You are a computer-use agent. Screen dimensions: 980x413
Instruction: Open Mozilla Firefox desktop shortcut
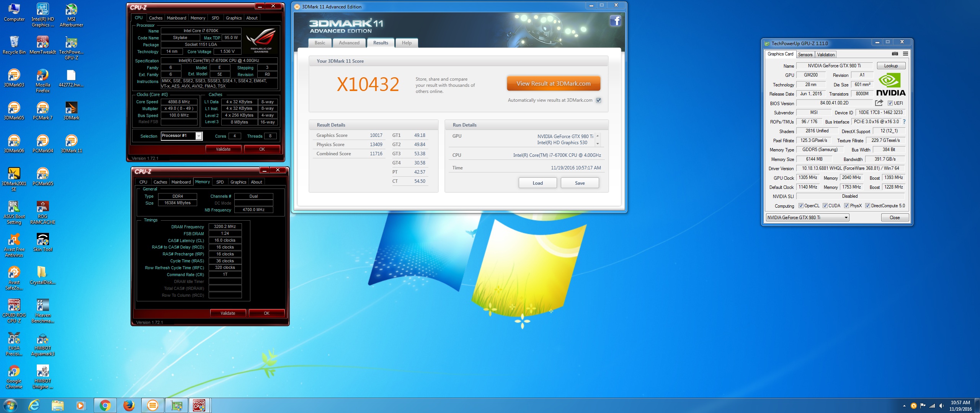pos(42,81)
